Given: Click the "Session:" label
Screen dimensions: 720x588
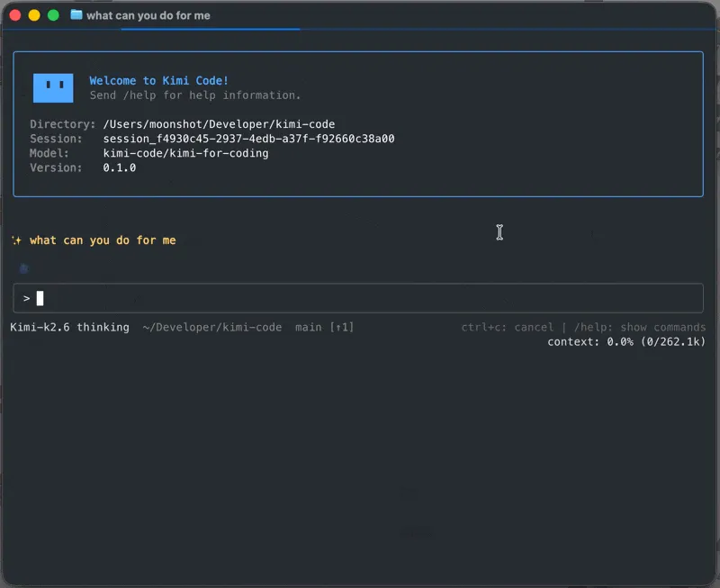Looking at the screenshot, I should tap(56, 139).
